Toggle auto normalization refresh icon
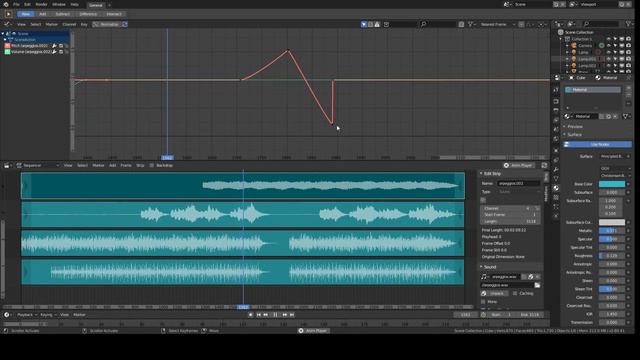This screenshot has width=640, height=360. pyautogui.click(x=124, y=24)
